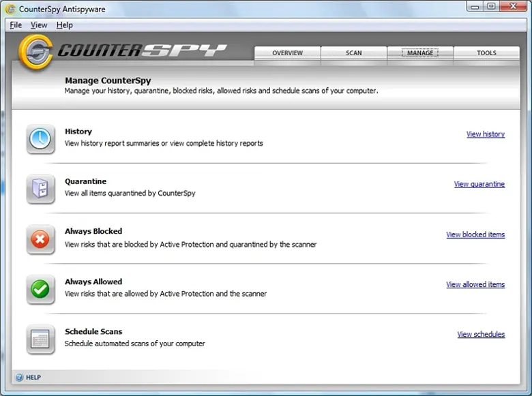This screenshot has height=396, width=532.
Task: Click the blue help question mark icon
Action: click(x=19, y=377)
